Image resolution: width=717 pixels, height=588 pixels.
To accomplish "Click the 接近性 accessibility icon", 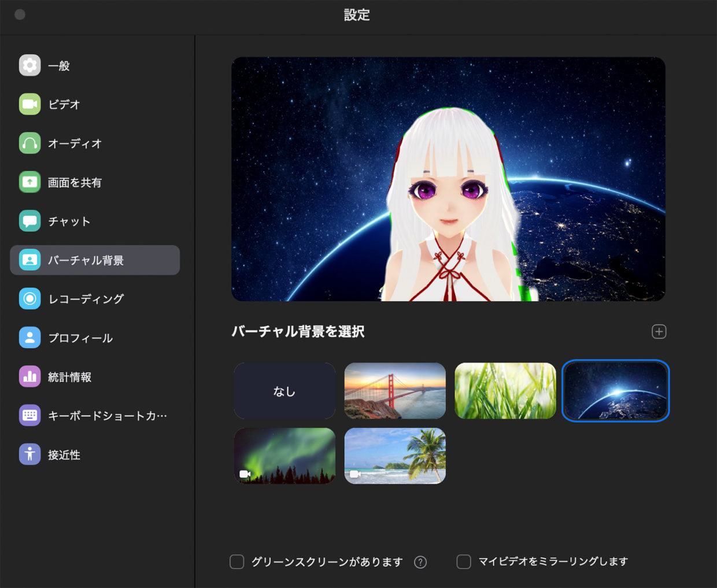I will coord(29,454).
